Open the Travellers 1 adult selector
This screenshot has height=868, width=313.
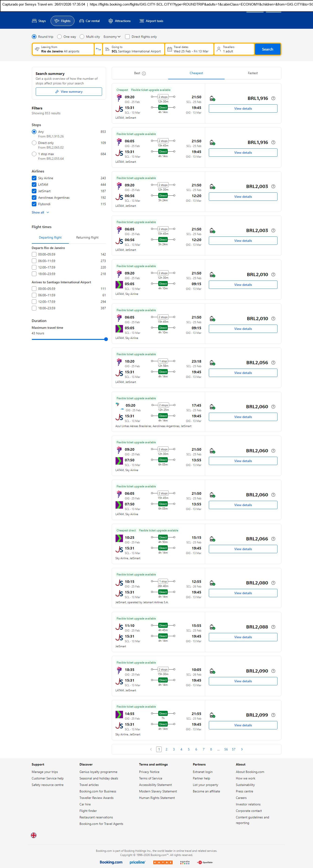pos(234,49)
